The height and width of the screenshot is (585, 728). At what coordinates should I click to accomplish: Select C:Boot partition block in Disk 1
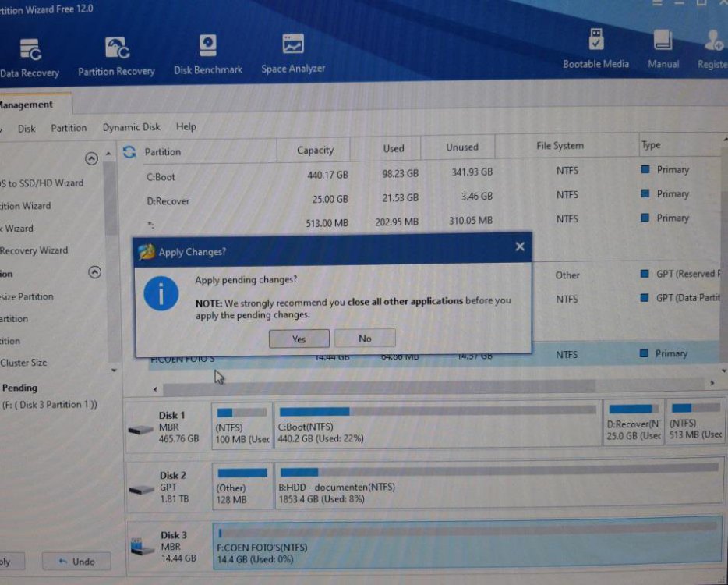tap(438, 425)
